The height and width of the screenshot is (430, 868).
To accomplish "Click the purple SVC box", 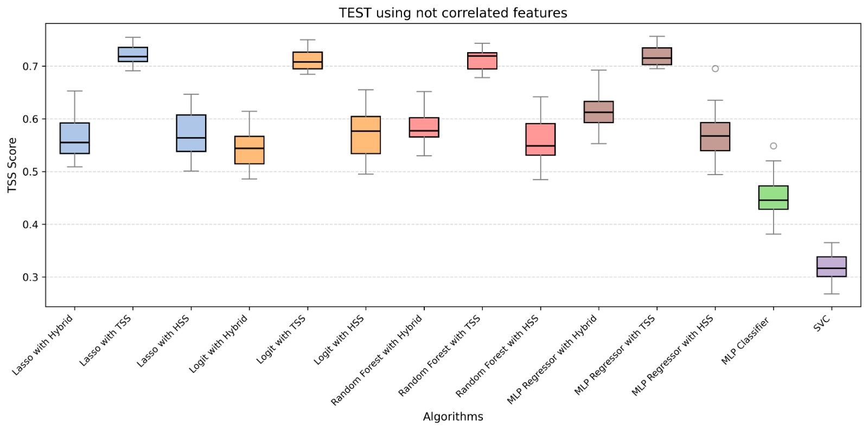I will 831,267.
